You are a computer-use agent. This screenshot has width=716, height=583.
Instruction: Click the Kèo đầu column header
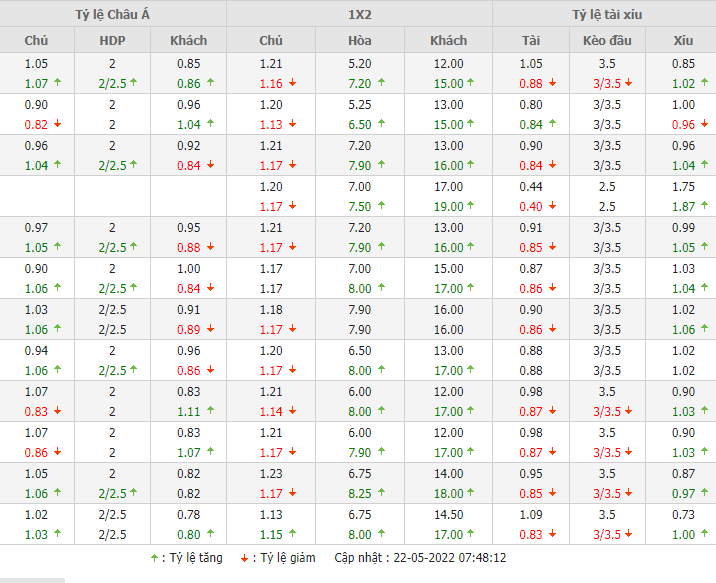[x=608, y=40]
